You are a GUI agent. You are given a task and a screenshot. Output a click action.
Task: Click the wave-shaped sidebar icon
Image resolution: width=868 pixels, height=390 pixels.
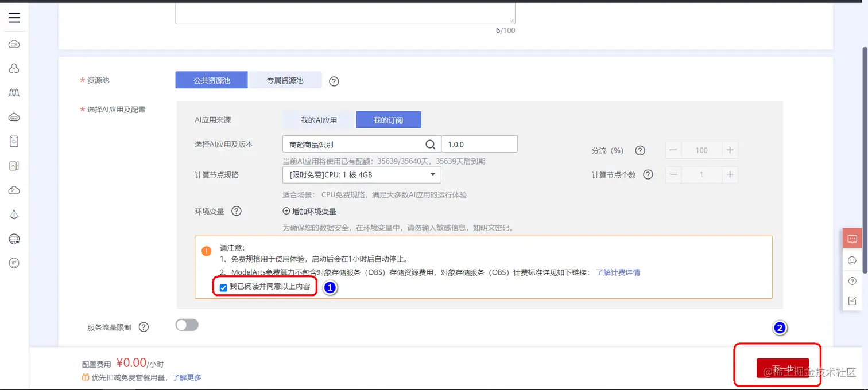[14, 92]
